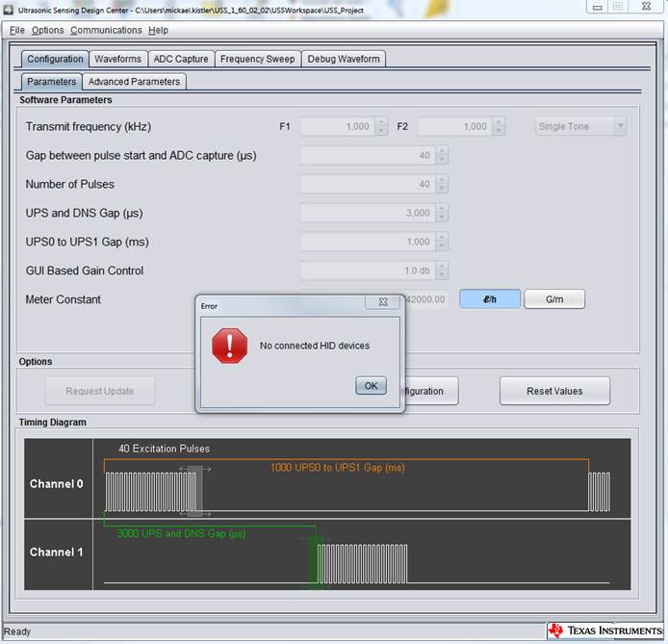
Task: Click the 1000 UPS0 to UPS1 Gap label
Action: [x=338, y=468]
